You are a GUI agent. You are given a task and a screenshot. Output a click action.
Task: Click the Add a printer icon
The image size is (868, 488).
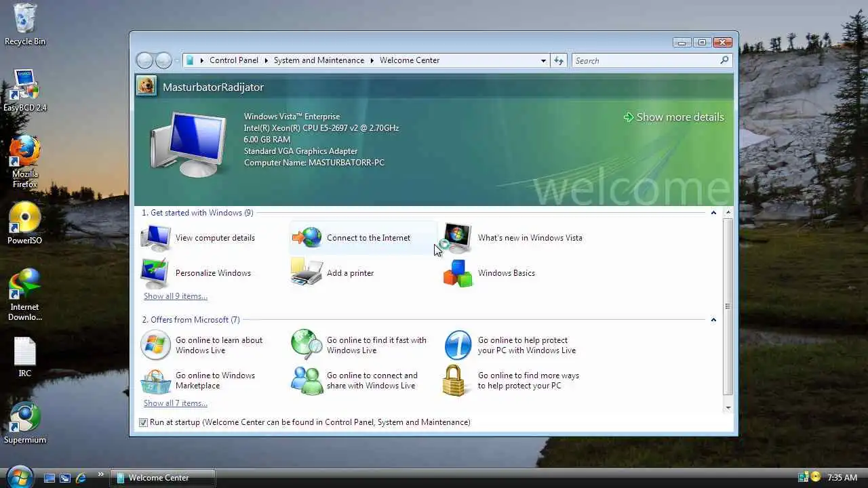coord(307,273)
